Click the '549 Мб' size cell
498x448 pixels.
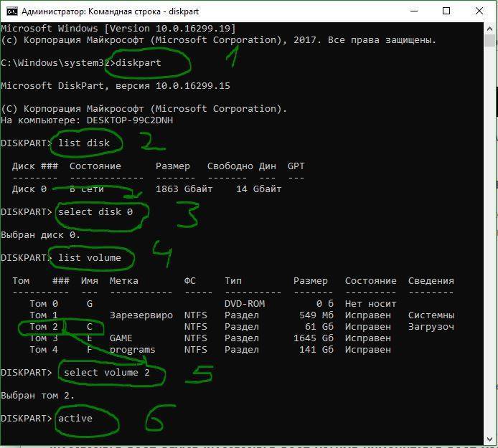pyautogui.click(x=316, y=315)
